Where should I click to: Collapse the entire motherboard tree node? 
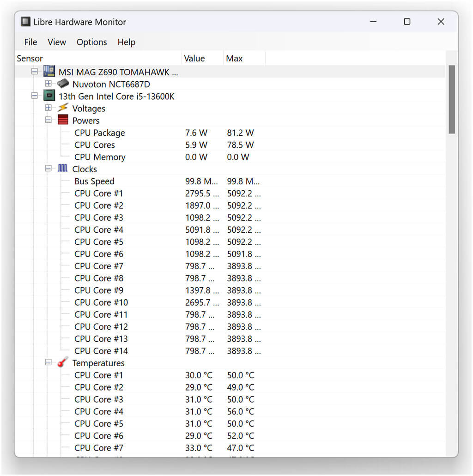[34, 72]
